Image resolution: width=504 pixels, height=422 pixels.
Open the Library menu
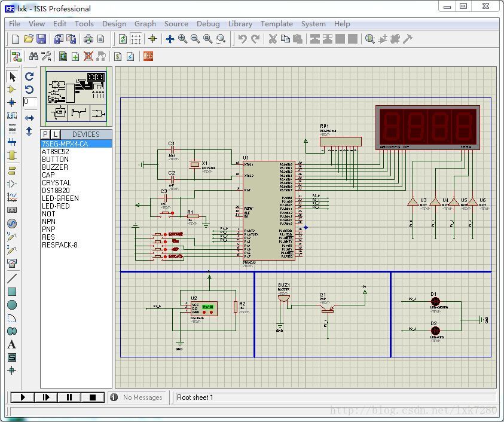(x=240, y=24)
